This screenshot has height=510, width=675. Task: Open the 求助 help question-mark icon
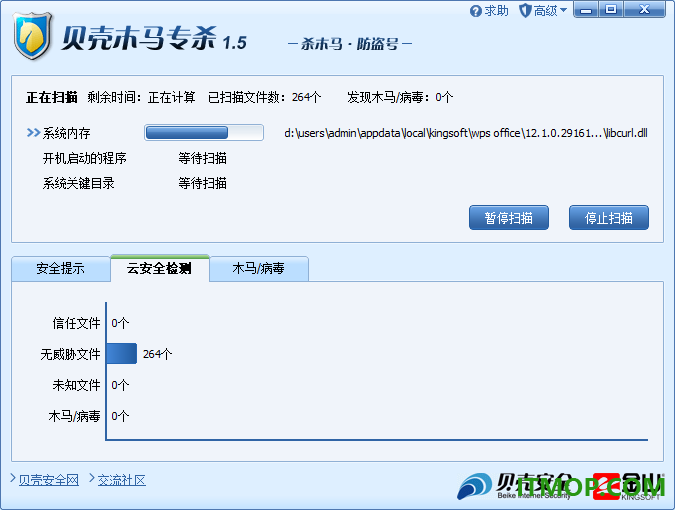475,11
